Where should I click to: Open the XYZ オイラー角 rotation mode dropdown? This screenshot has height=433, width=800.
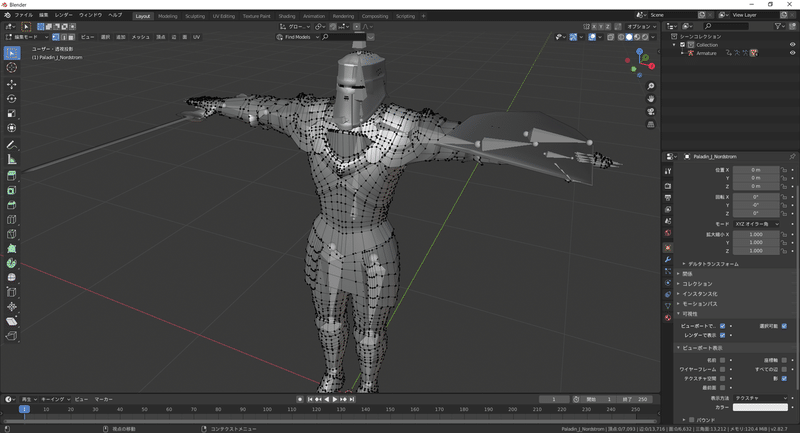point(756,224)
